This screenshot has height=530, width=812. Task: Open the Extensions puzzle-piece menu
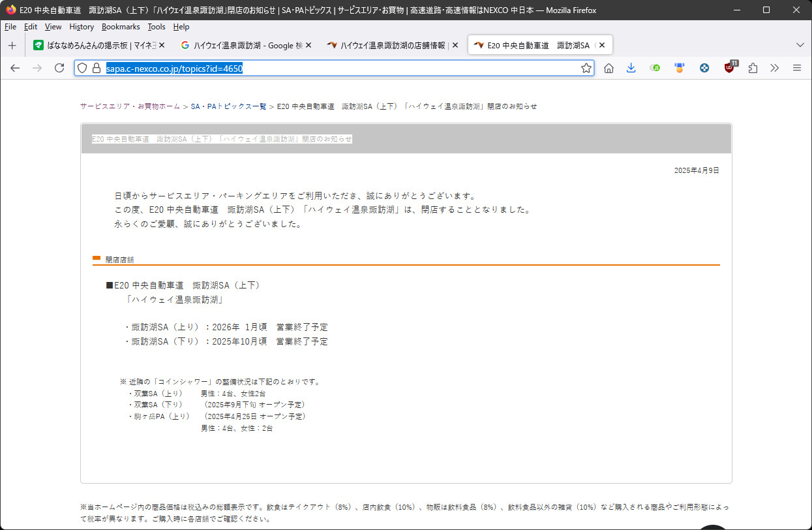[753, 68]
